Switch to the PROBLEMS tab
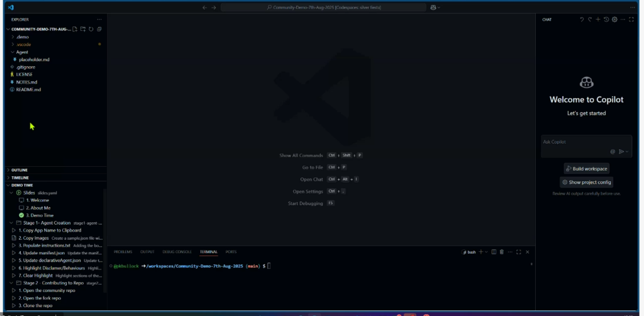The height and width of the screenshot is (316, 644). click(x=123, y=252)
